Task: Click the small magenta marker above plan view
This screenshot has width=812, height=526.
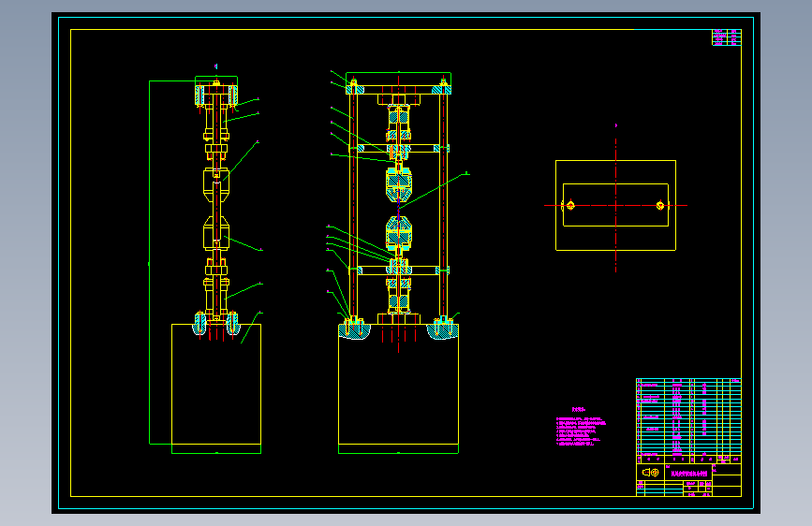Action: [615, 125]
